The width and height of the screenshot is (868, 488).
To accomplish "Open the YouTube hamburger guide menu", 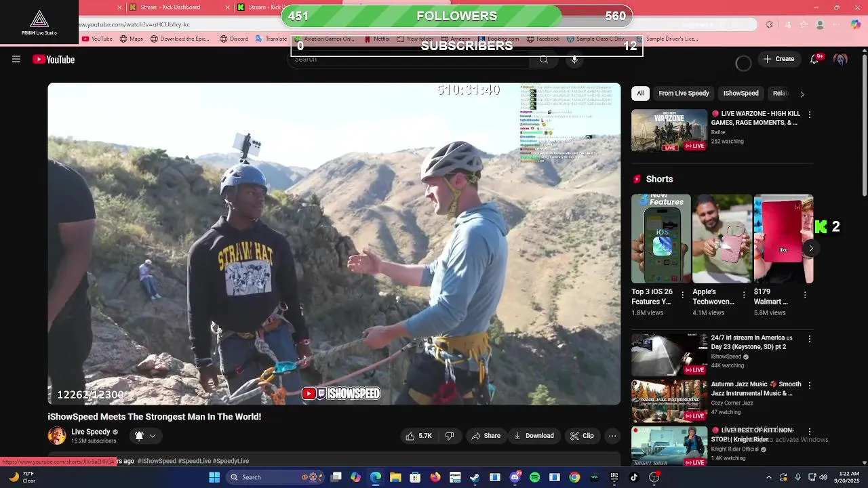I will (x=16, y=59).
